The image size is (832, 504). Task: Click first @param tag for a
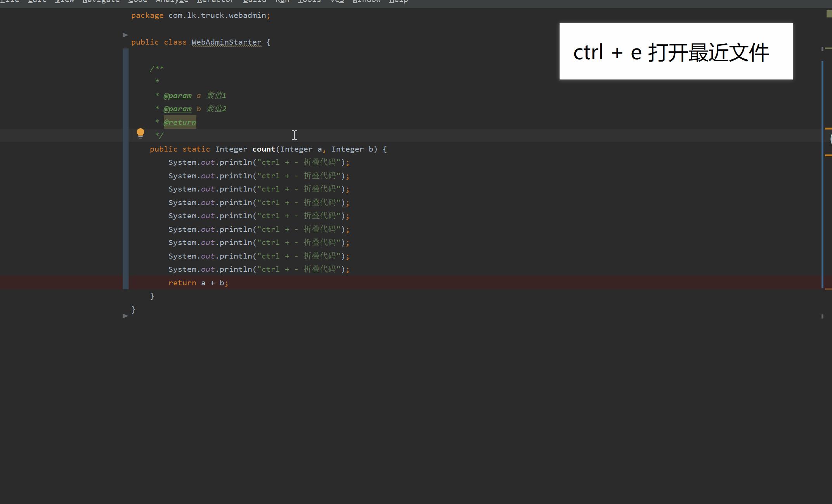point(177,95)
